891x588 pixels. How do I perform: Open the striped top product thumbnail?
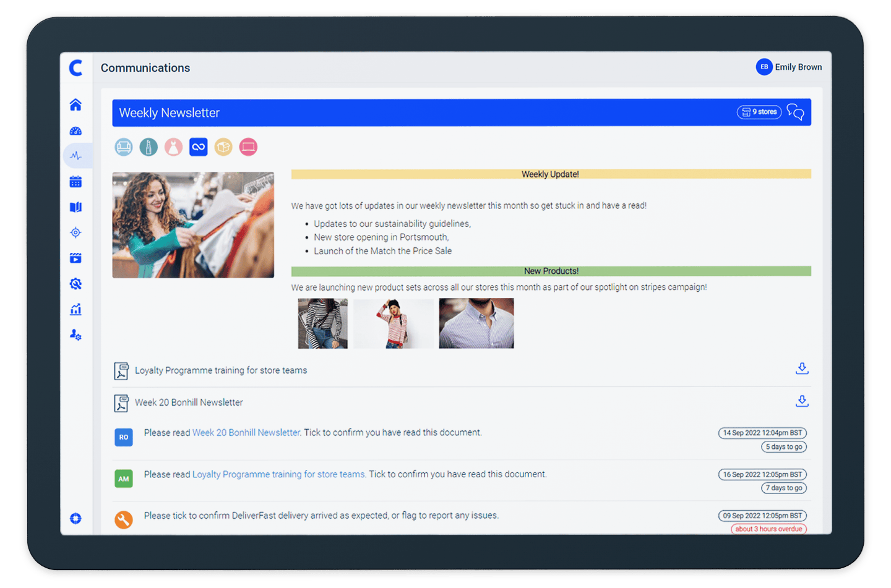[322, 323]
